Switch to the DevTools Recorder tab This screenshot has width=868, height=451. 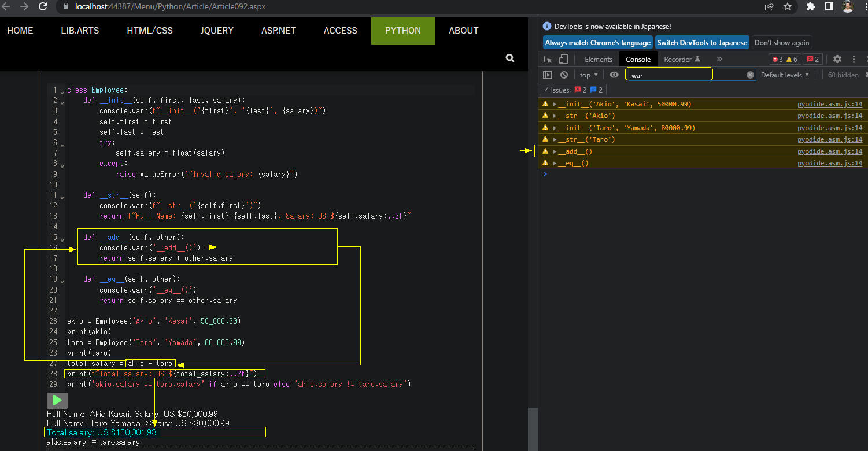coord(682,59)
